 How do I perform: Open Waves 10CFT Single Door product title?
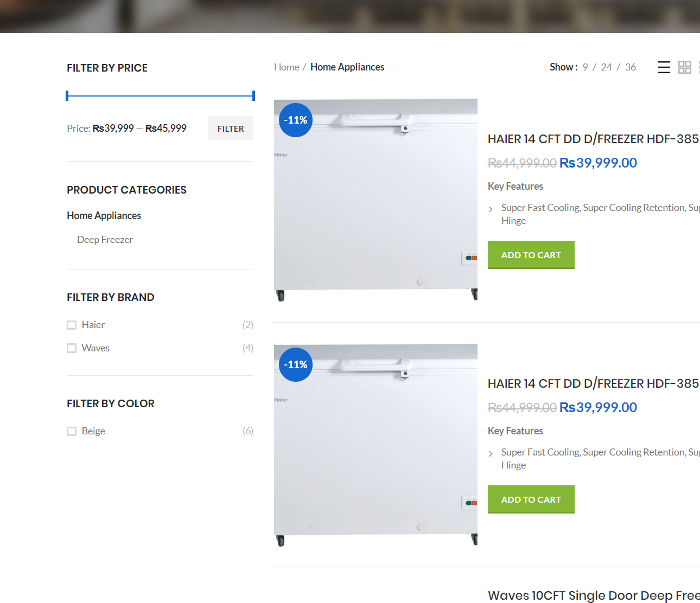pyautogui.click(x=594, y=595)
